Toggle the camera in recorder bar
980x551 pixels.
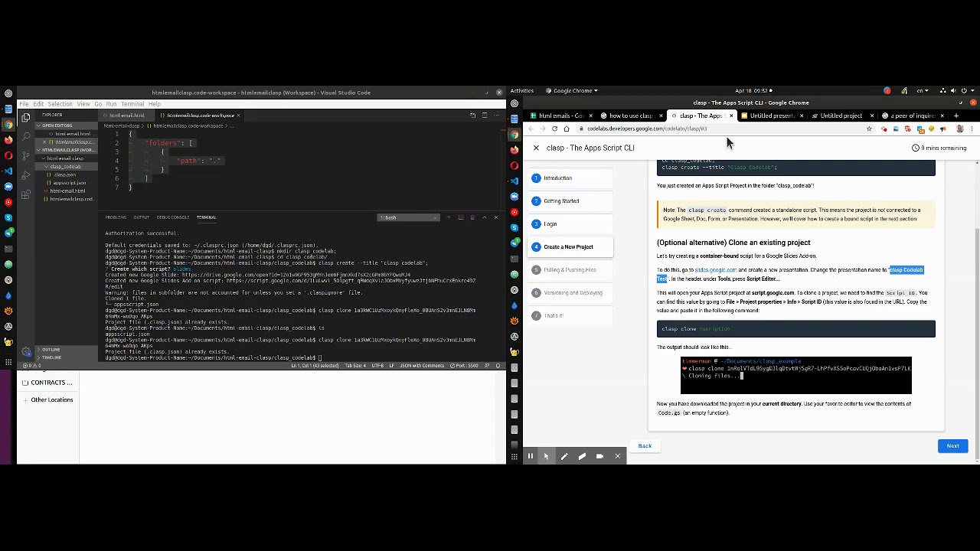pyautogui.click(x=599, y=456)
